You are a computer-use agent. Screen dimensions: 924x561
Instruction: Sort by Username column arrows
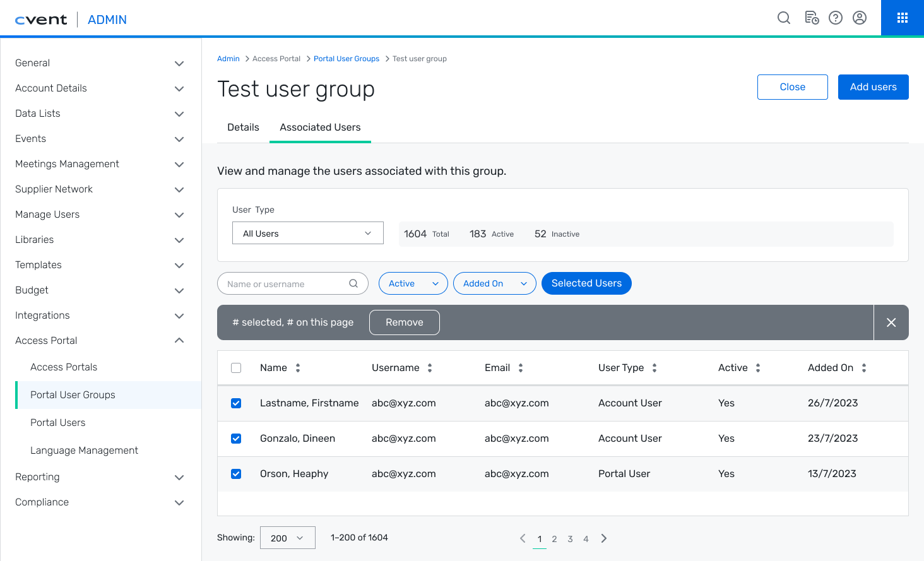[x=430, y=368]
